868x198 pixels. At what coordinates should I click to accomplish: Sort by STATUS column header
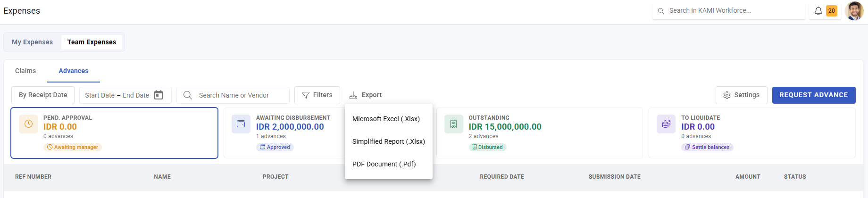[x=795, y=177]
